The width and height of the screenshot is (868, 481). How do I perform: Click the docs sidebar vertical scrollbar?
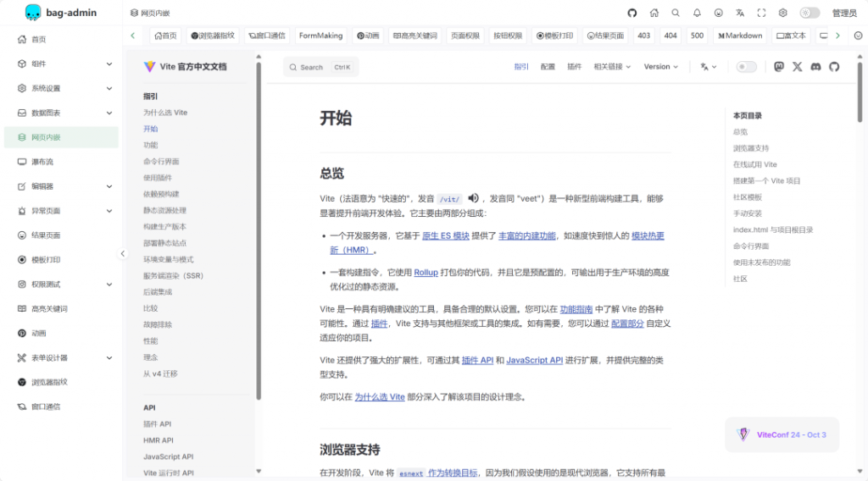tap(259, 230)
